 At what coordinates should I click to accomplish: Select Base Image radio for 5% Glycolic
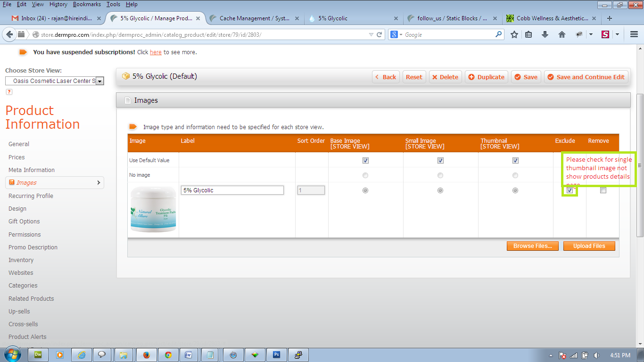pos(365,190)
